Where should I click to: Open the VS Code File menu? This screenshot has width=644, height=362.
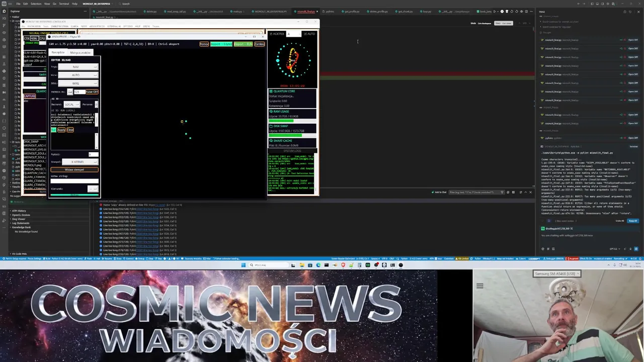(18, 4)
